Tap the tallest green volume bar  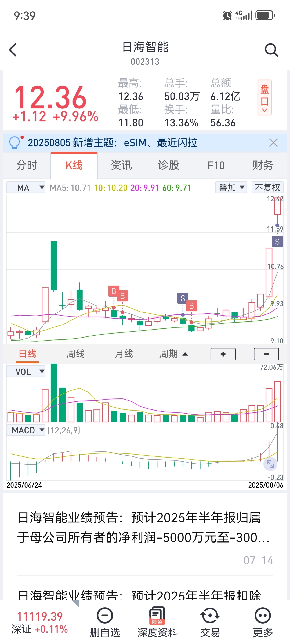point(54,393)
